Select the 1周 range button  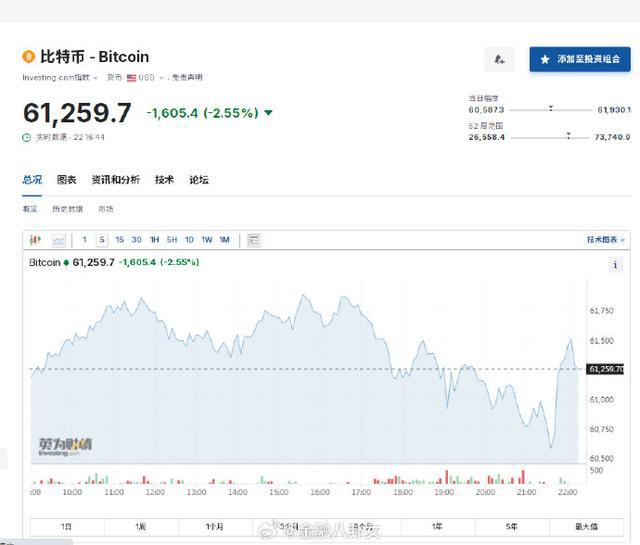[x=141, y=527]
